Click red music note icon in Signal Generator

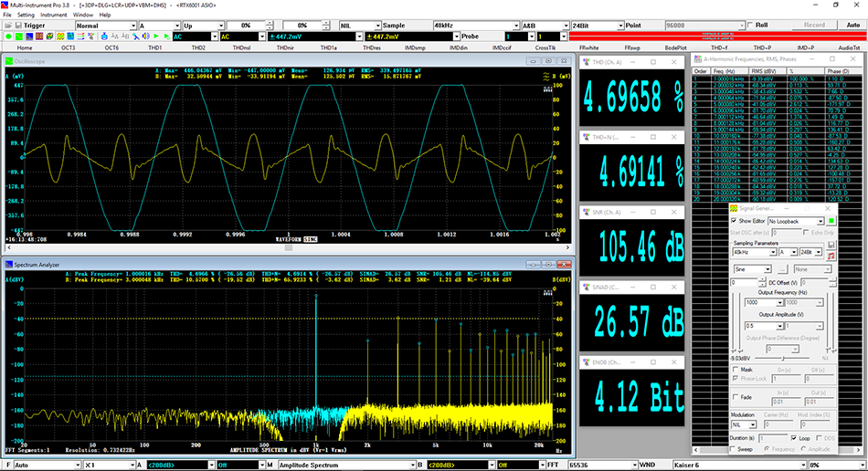click(831, 256)
